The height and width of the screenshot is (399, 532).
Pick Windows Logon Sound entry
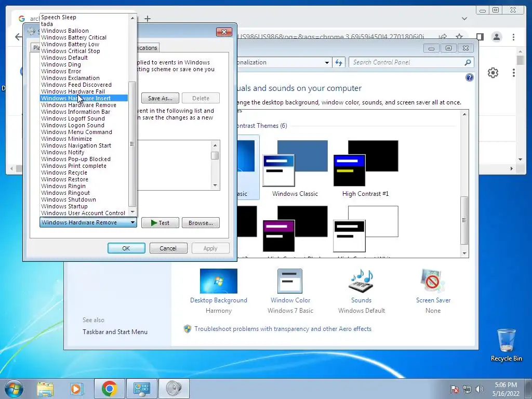point(84,125)
